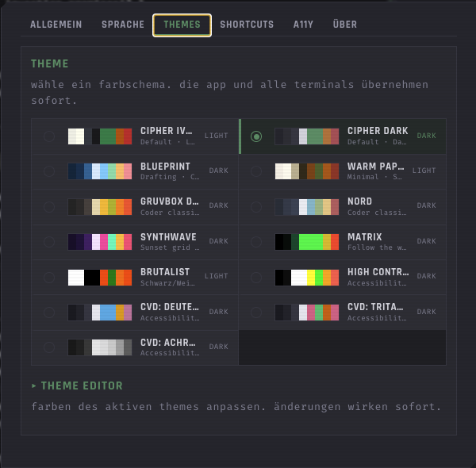This screenshot has width=476, height=468.
Task: Click the Cipher Ivory color palette strip
Action: coord(100,136)
